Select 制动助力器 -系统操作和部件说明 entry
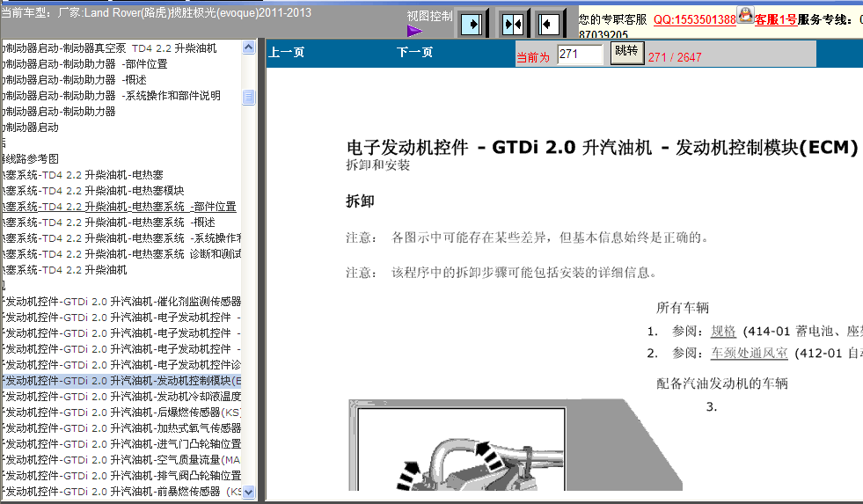The image size is (863, 504). tap(111, 96)
